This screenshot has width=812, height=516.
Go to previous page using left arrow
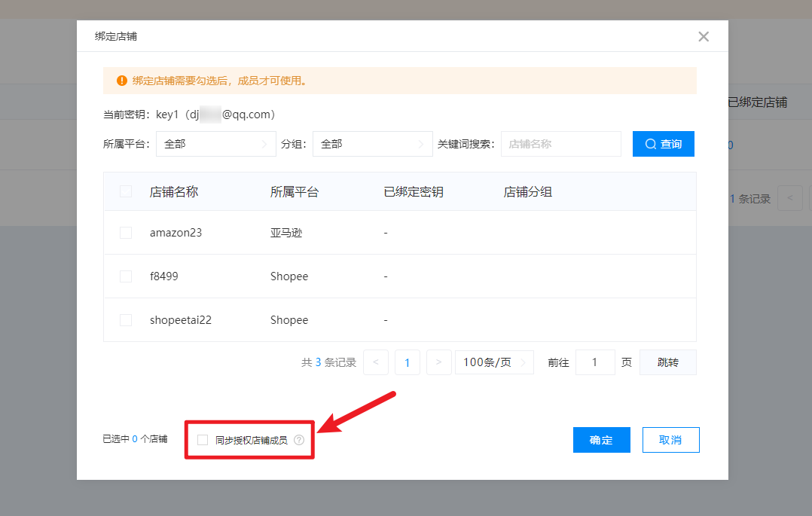(376, 362)
